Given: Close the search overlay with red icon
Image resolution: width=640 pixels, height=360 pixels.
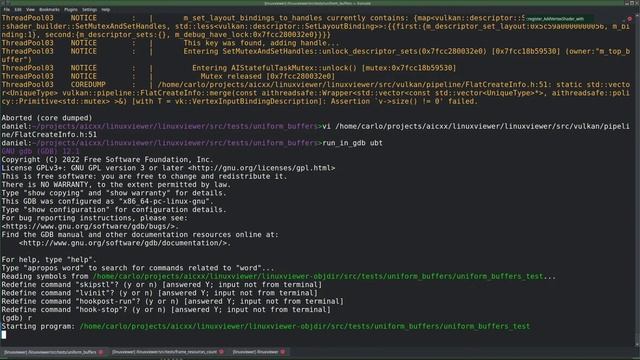Looking at the screenshot, I should click(x=630, y=19).
